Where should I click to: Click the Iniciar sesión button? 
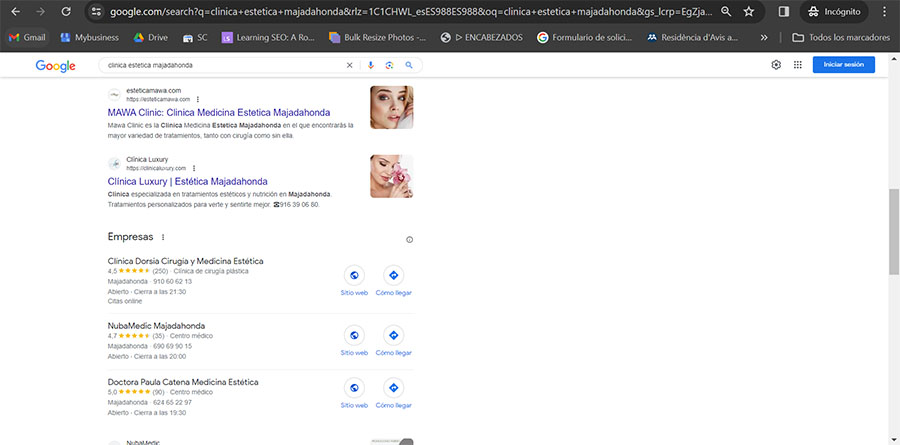click(843, 65)
